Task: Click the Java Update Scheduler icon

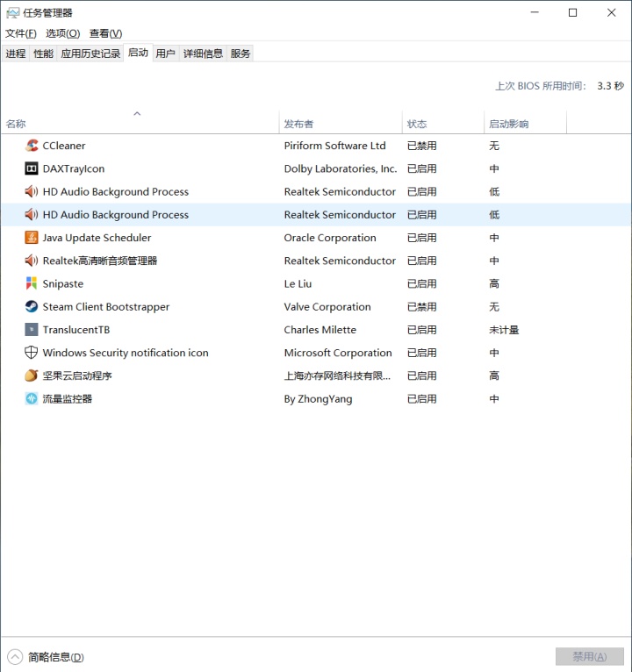Action: pyautogui.click(x=32, y=238)
